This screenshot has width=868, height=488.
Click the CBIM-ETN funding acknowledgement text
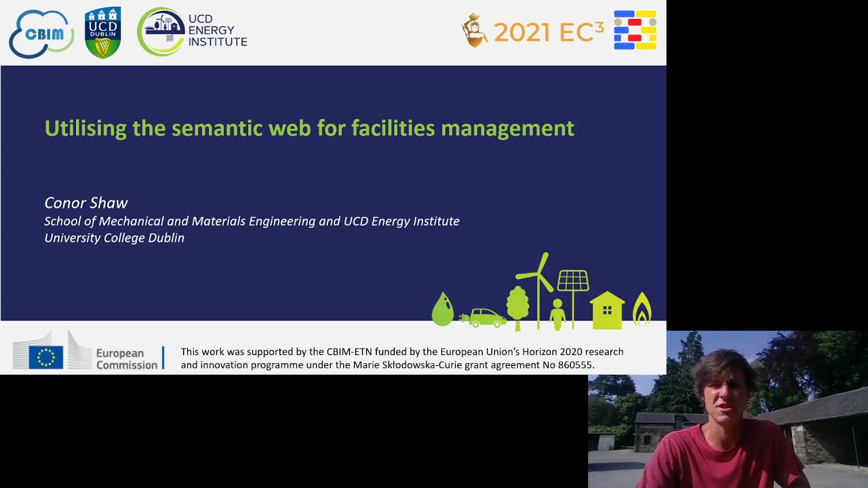coord(401,359)
